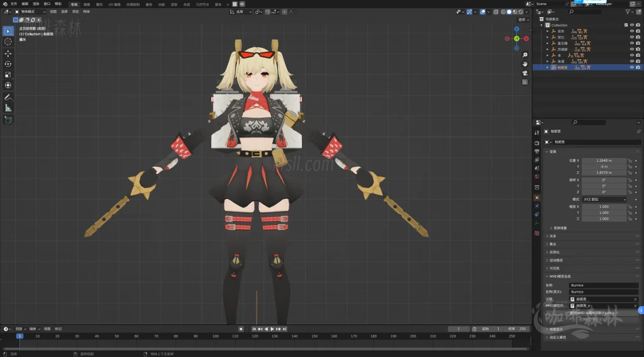This screenshot has height=357, width=644.
Task: Disable render camera for Collection row
Action: click(x=638, y=25)
